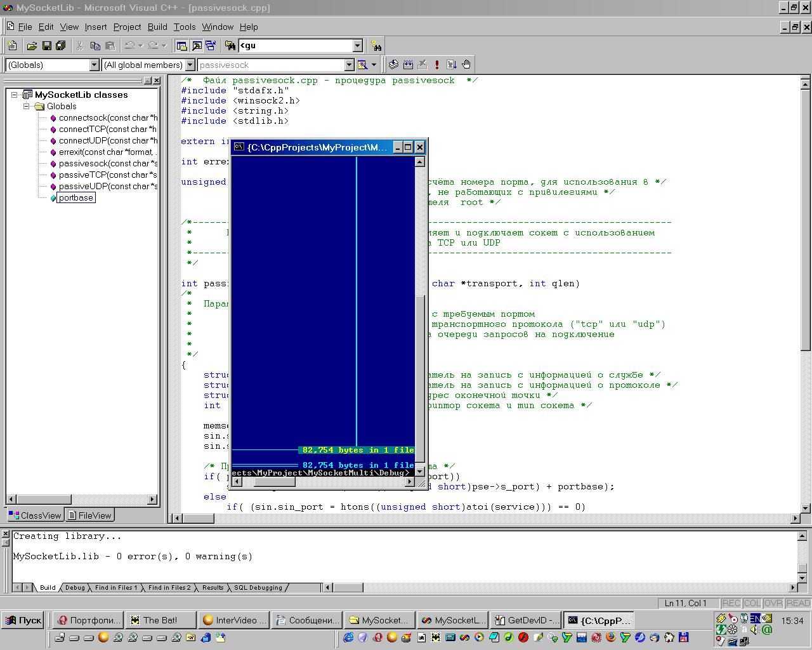The image size is (812, 650).
Task: Run the program via red exclamation icon
Action: click(436, 65)
